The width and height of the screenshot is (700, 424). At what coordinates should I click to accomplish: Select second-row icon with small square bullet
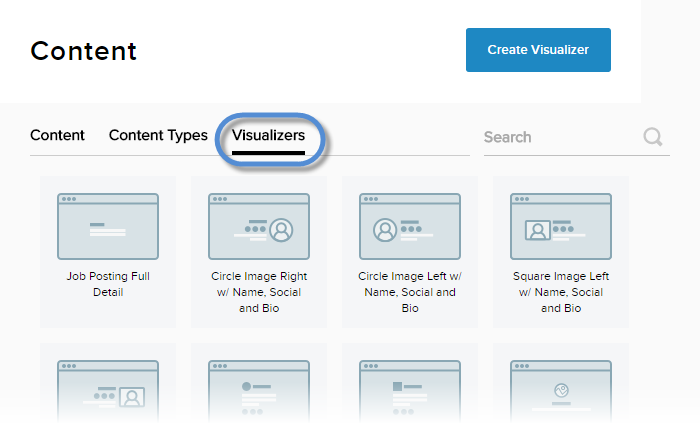point(410,392)
